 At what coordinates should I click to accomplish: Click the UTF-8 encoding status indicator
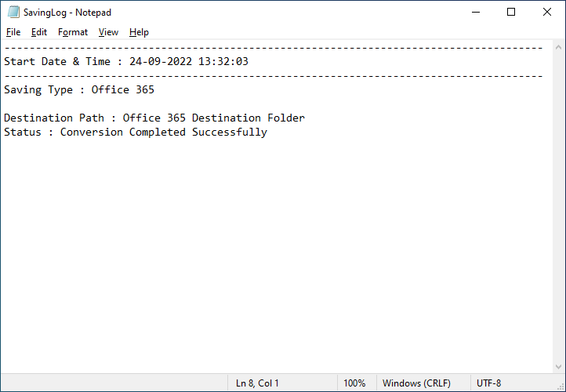click(x=488, y=383)
